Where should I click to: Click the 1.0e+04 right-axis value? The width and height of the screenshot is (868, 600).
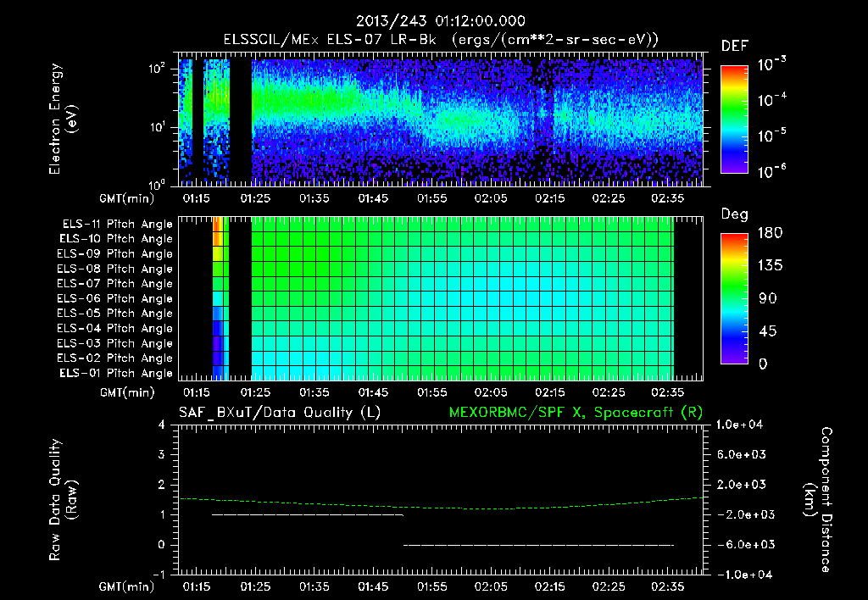(x=740, y=425)
